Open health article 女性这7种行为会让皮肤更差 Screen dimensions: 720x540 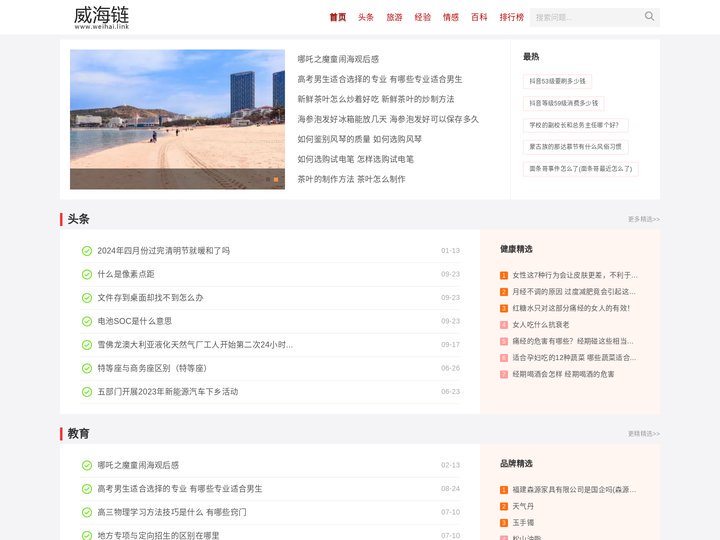[x=575, y=276]
